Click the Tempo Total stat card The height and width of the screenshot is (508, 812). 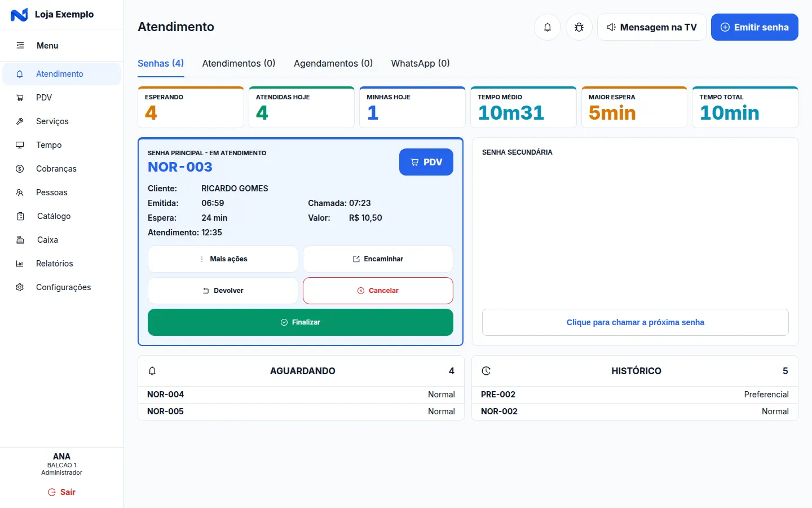(x=745, y=107)
